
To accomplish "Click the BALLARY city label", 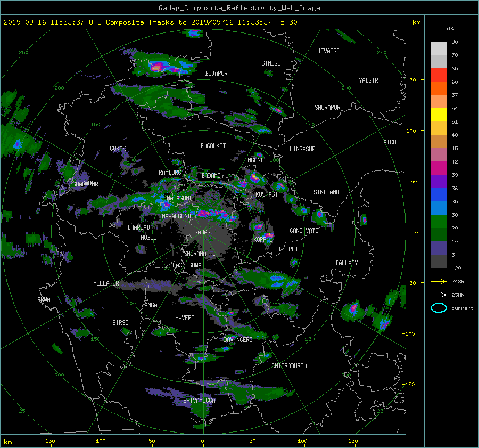I will (346, 263).
